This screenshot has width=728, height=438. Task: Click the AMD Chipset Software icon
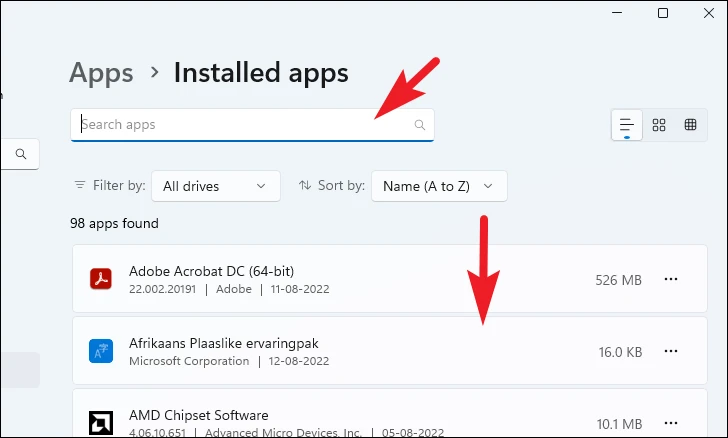[101, 423]
